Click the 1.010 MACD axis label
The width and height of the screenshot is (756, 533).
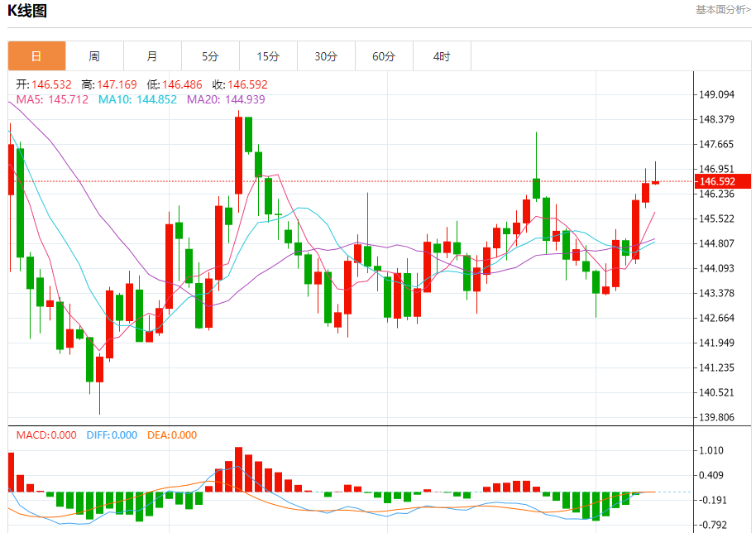point(711,450)
